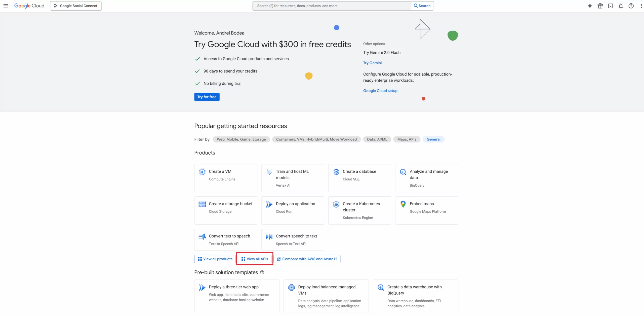
Task: Click View all products button
Action: click(x=215, y=259)
